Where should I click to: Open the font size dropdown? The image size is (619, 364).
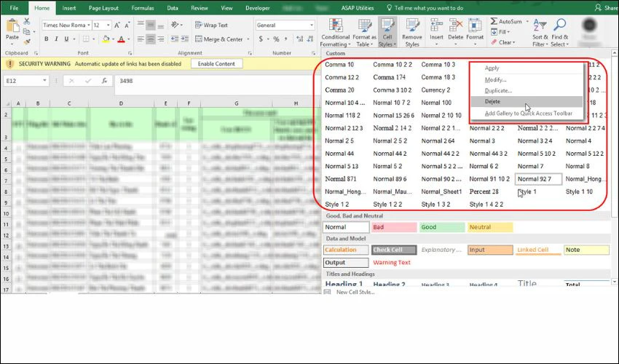pos(109,25)
